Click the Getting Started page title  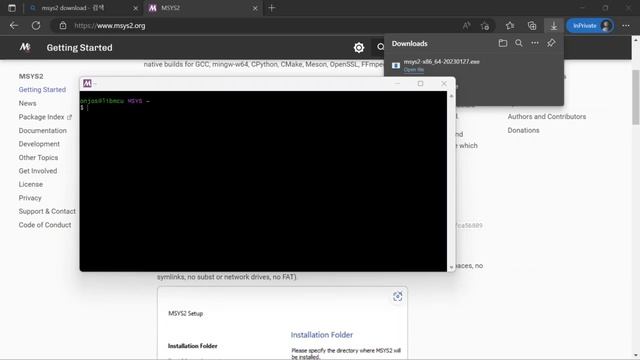coord(79,48)
